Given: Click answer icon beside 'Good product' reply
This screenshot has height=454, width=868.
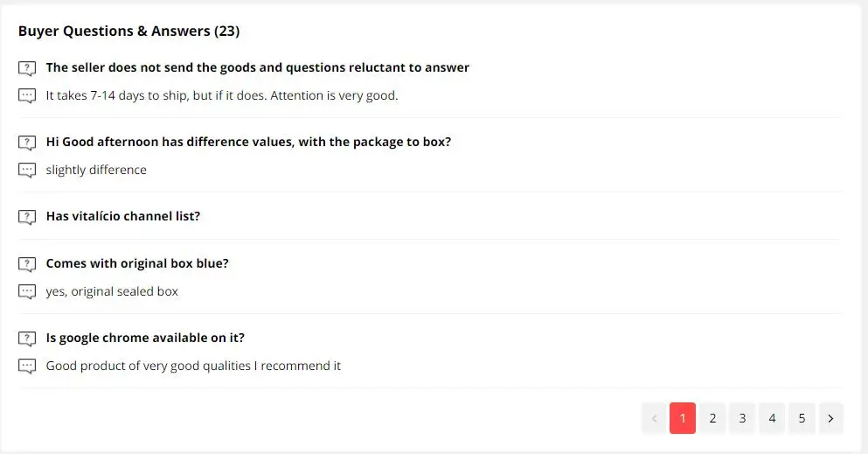Looking at the screenshot, I should click(27, 367).
